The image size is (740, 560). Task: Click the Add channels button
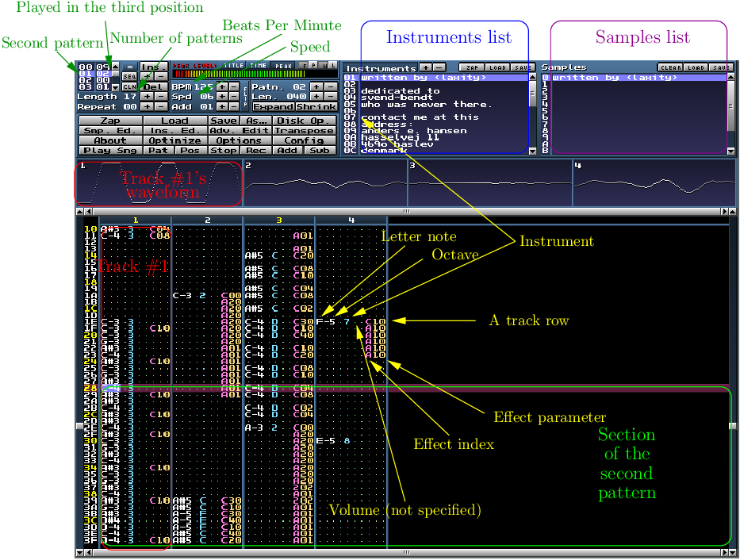pyautogui.click(x=287, y=151)
